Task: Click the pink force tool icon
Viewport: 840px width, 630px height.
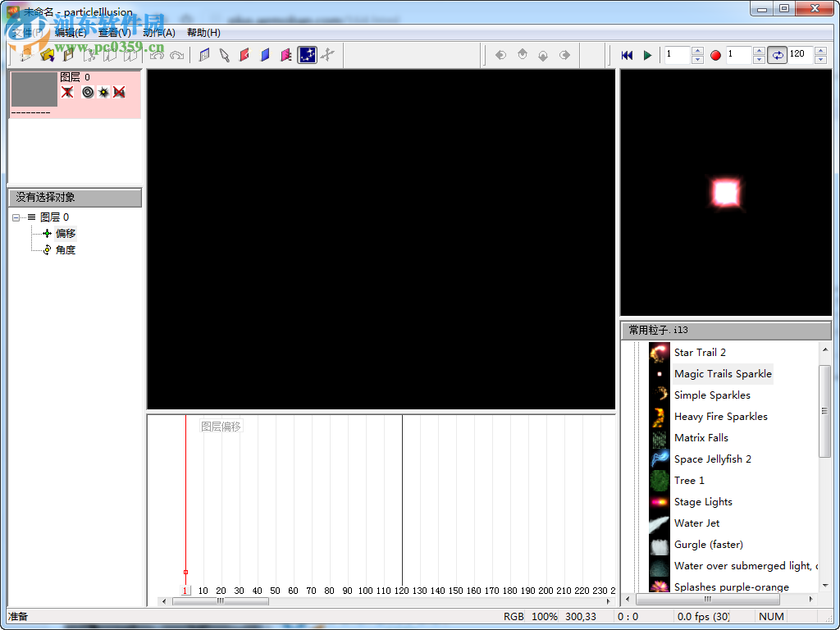Action: (x=285, y=55)
